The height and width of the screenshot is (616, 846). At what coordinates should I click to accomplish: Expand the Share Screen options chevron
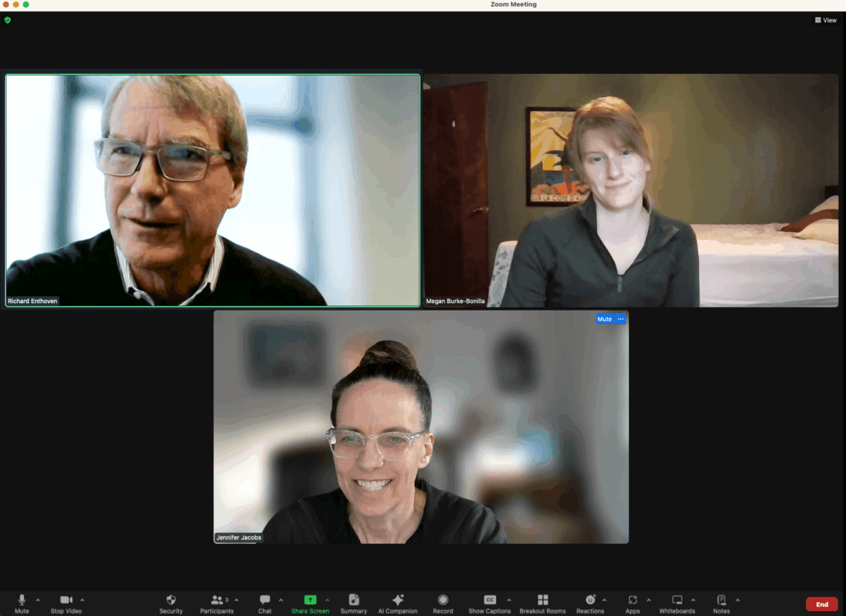(325, 599)
